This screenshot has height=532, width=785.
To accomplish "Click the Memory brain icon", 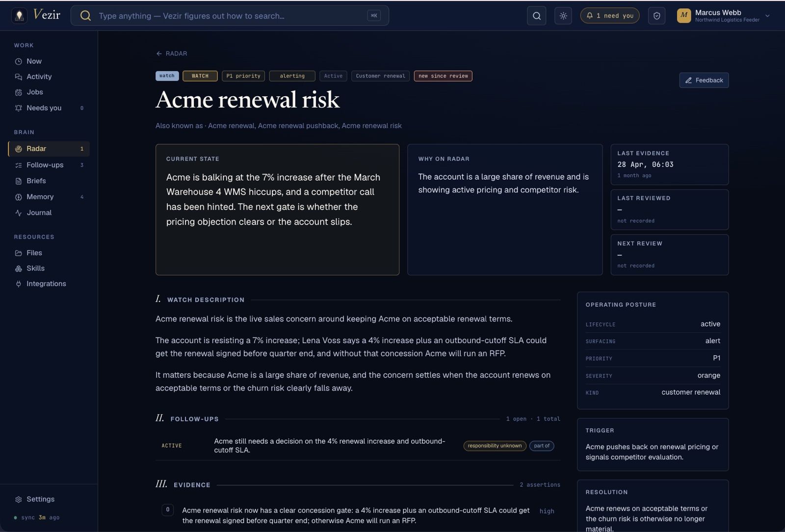I will tap(19, 197).
